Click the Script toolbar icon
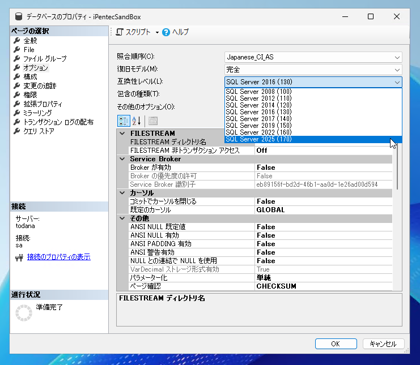Image resolution: width=420 pixels, height=365 pixels. (120, 32)
